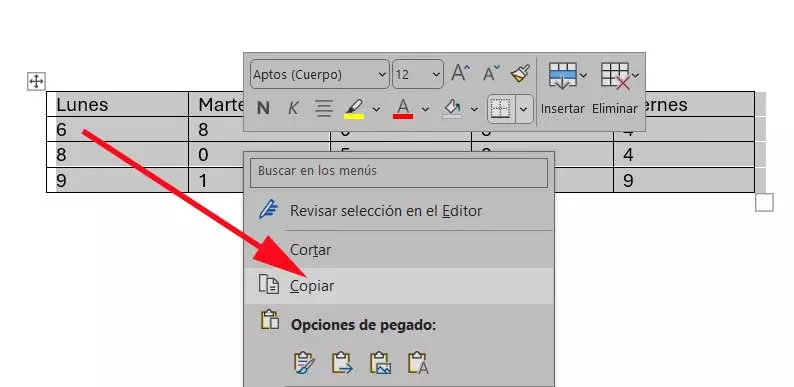This screenshot has height=387, width=794.
Task: Select Cortar from the context menu
Action: (x=399, y=250)
